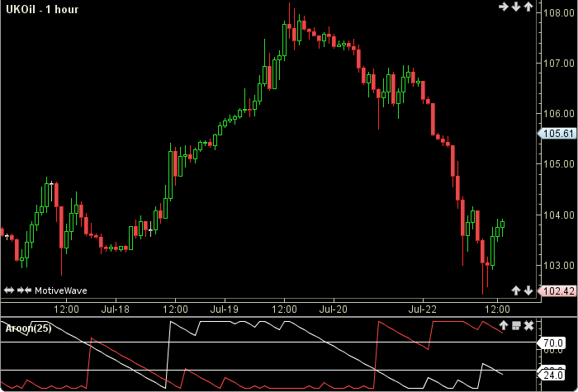This screenshot has width=578, height=392.
Task: Click the Aroon(25) study label
Action: pos(28,328)
